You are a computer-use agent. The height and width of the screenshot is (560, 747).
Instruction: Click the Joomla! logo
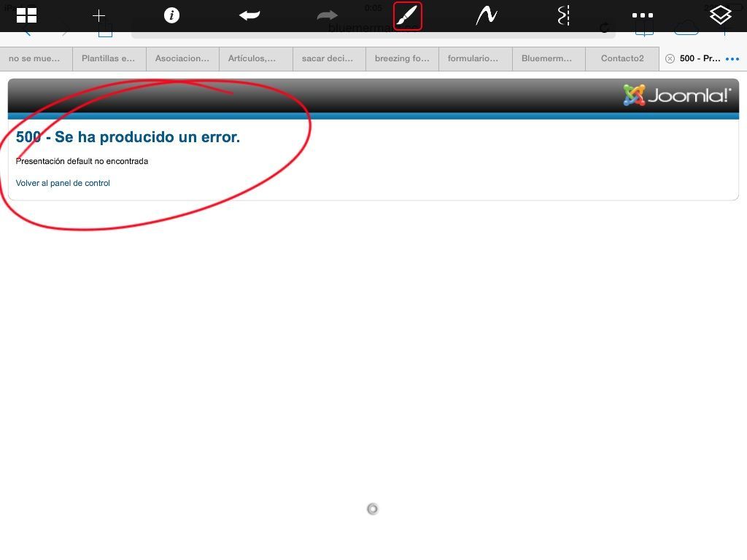point(677,96)
